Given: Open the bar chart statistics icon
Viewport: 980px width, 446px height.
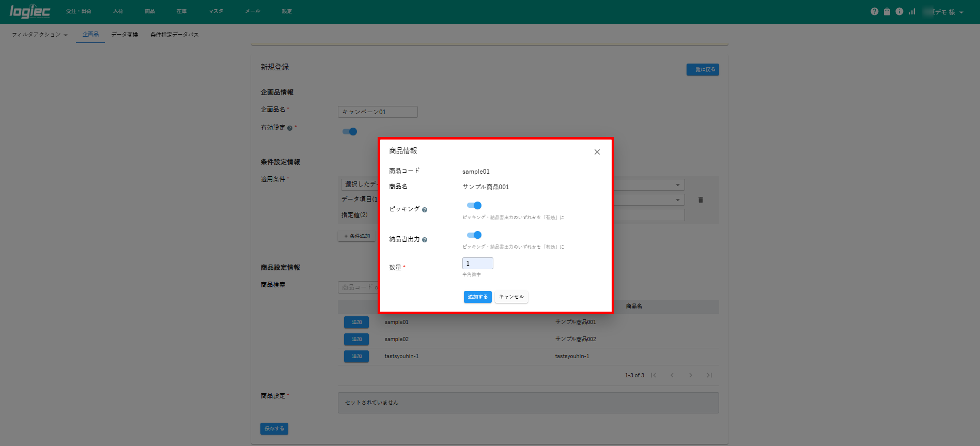Looking at the screenshot, I should click(x=912, y=11).
